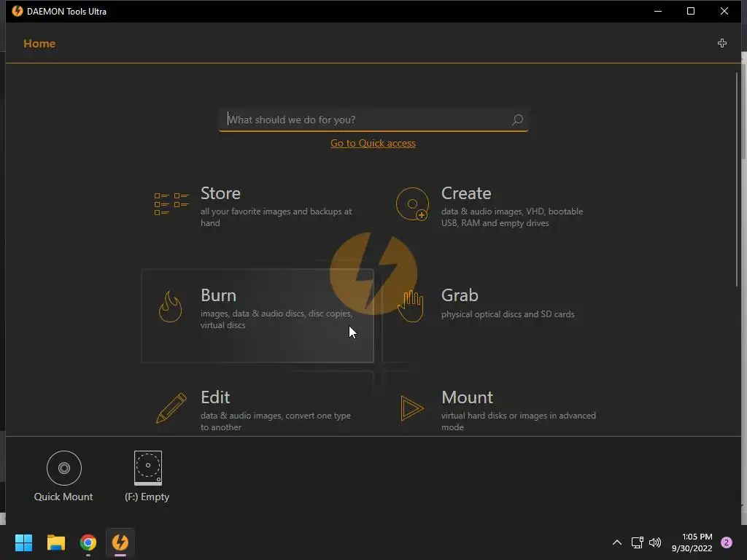Minimize the DAEMON Tools Ultra window
Viewport: 747px width, 560px height.
658,11
